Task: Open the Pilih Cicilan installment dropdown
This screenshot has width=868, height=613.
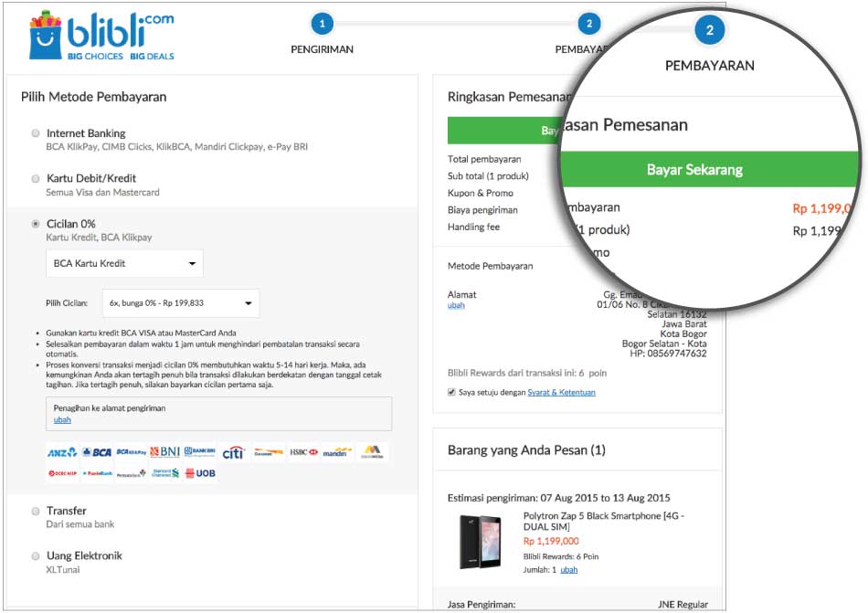Action: [181, 303]
